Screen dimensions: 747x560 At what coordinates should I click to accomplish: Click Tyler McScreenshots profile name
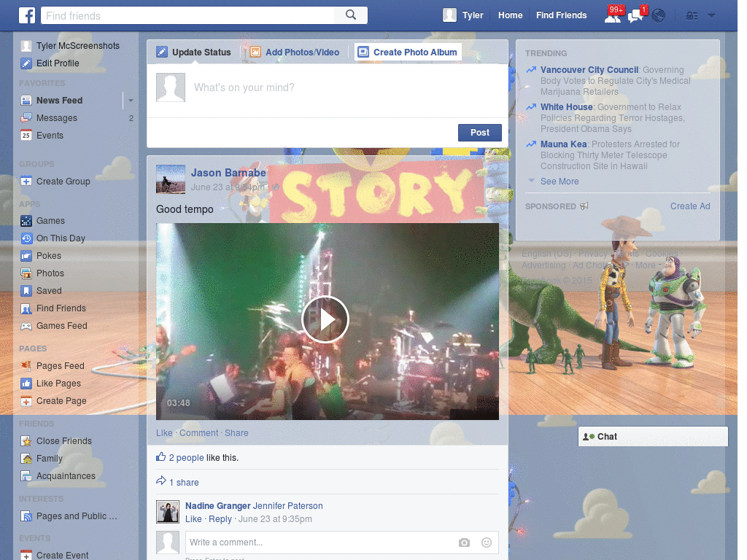77,46
